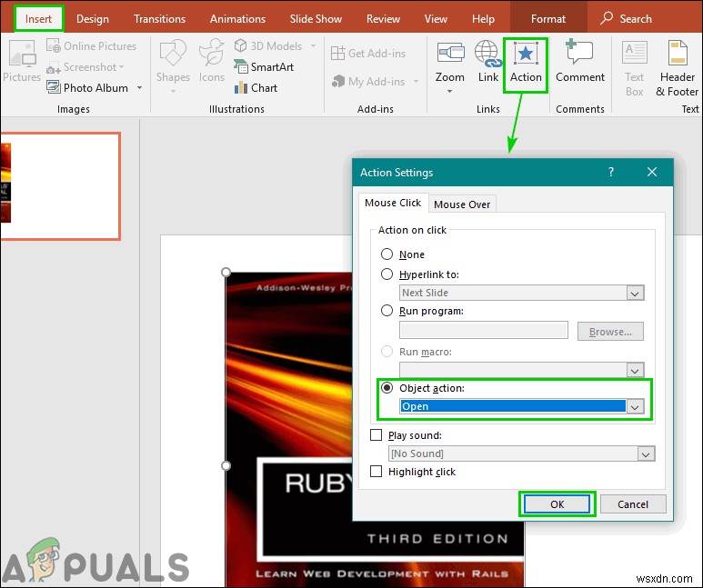Expand the 3D Models dropdown arrow

pyautogui.click(x=313, y=45)
